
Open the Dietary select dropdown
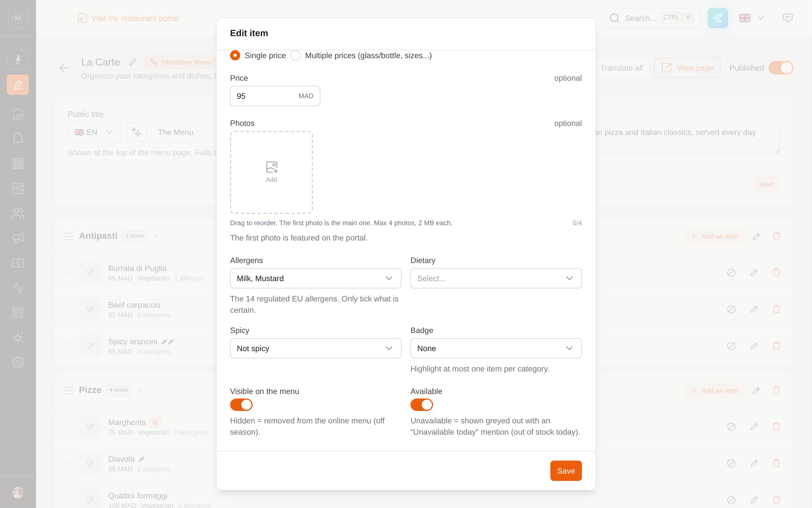click(x=496, y=278)
